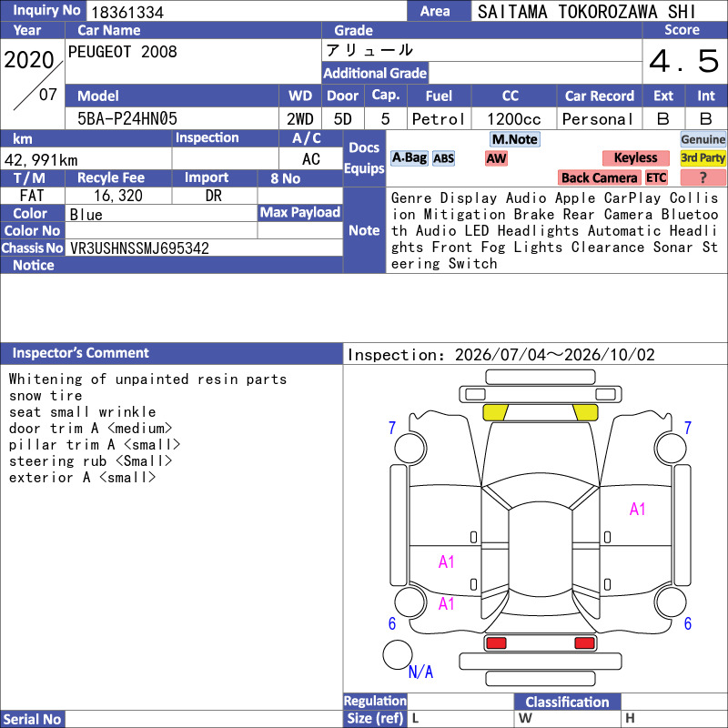Image resolution: width=728 pixels, height=728 pixels.
Task: Click the FAT transmission value
Action: [32, 196]
